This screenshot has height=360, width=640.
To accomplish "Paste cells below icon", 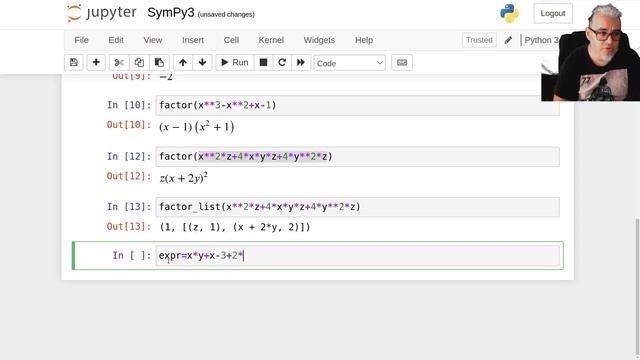I will click(159, 62).
